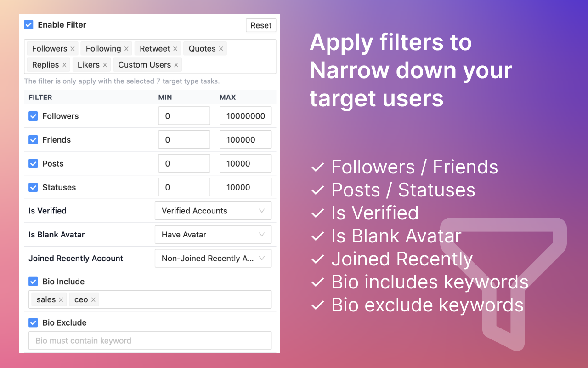Remove the Following tag with its x icon
The image size is (588, 368).
click(126, 49)
